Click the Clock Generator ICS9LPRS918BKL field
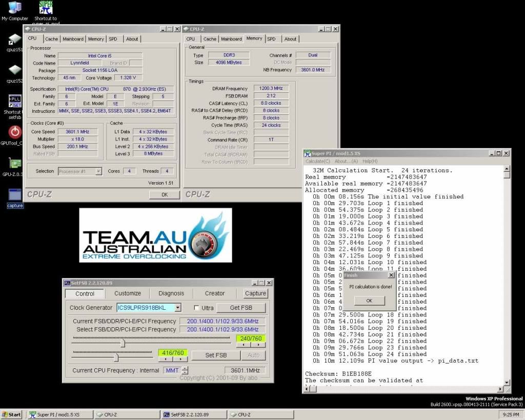 coord(146,308)
